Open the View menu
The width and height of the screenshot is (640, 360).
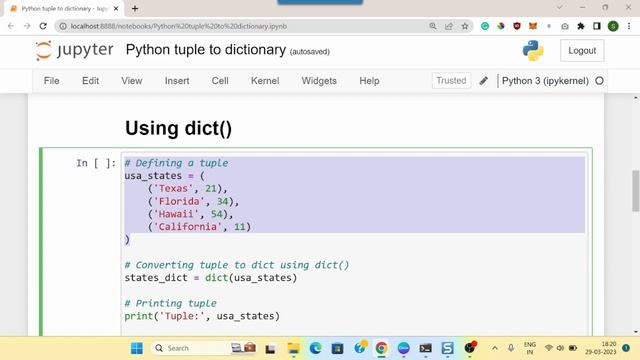pyautogui.click(x=131, y=81)
